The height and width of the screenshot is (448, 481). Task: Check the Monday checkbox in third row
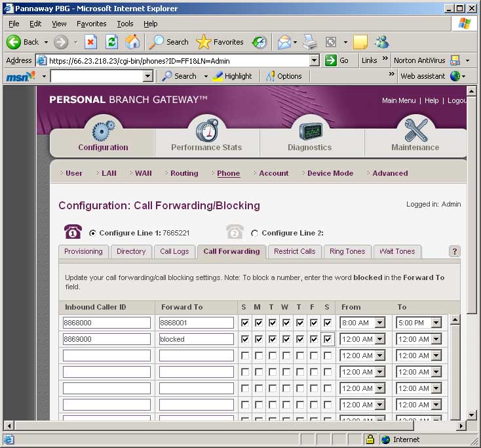click(x=259, y=356)
